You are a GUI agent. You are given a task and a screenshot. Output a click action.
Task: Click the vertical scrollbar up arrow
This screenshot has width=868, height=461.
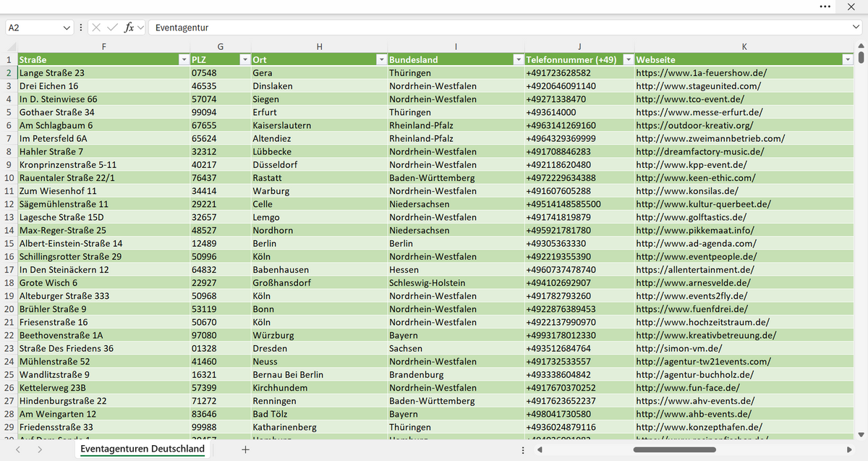click(861, 47)
